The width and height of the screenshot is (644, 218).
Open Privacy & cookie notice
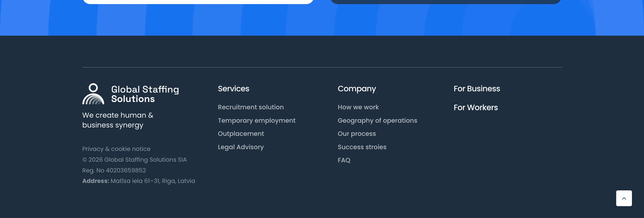pos(116,149)
